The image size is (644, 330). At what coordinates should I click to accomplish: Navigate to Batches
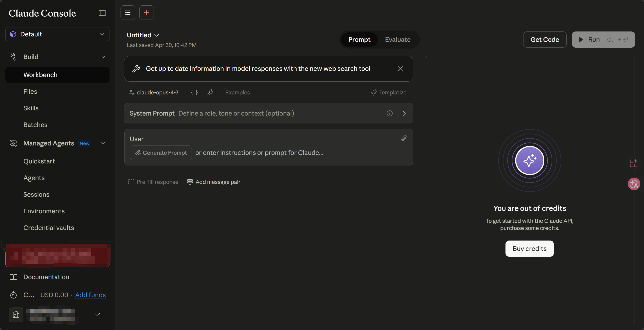[x=36, y=125]
